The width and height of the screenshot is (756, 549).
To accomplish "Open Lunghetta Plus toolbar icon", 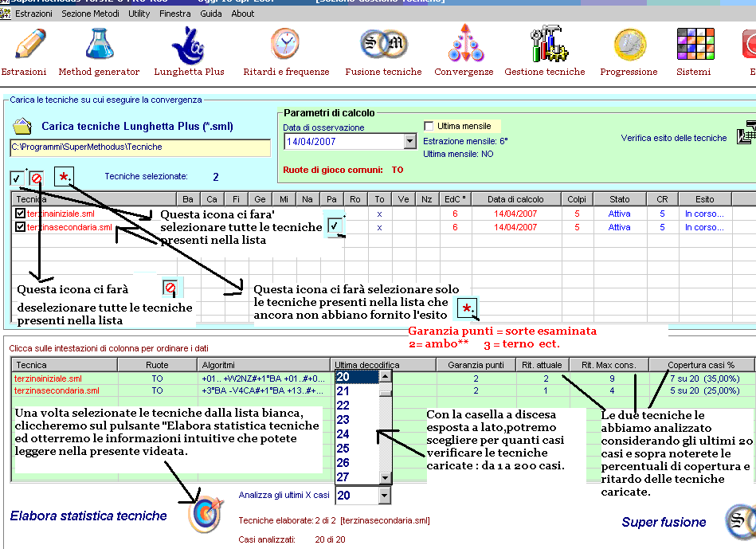I will (x=189, y=45).
